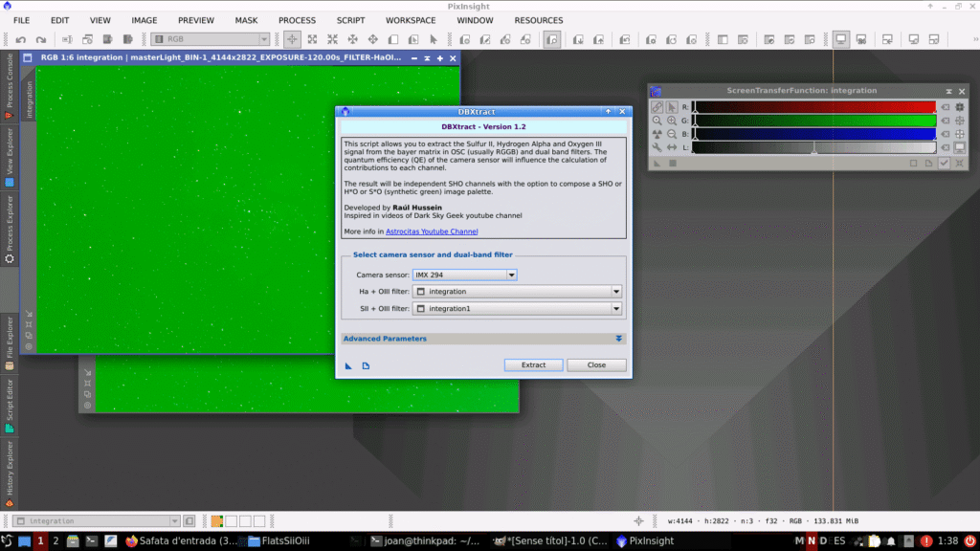980x551 pixels.
Task: Open the Process Explorer side tab
Action: pos(10,228)
